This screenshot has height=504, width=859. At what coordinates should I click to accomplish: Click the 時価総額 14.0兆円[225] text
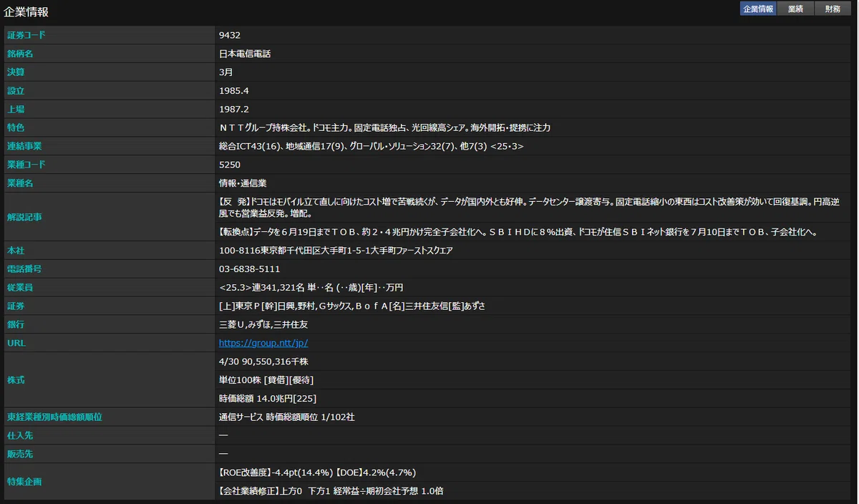(x=268, y=399)
